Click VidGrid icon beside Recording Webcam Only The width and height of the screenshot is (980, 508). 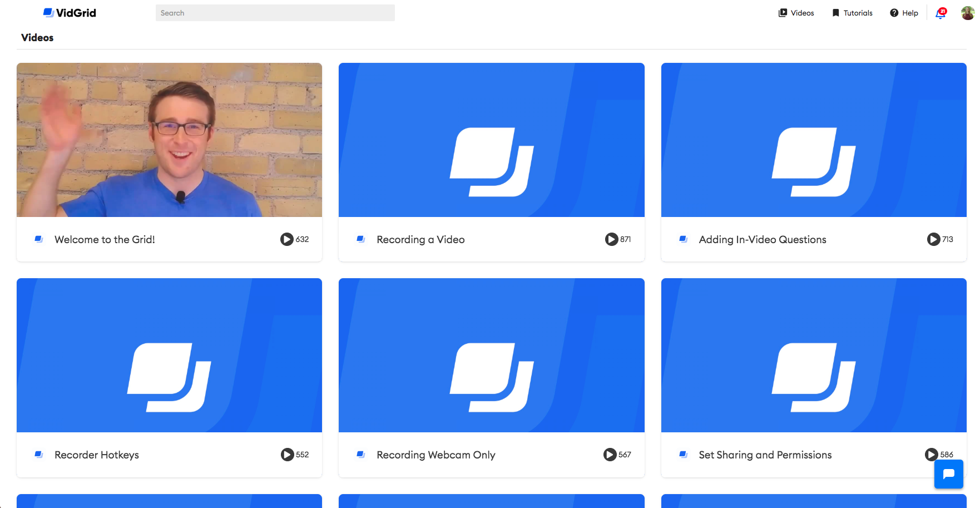click(361, 455)
